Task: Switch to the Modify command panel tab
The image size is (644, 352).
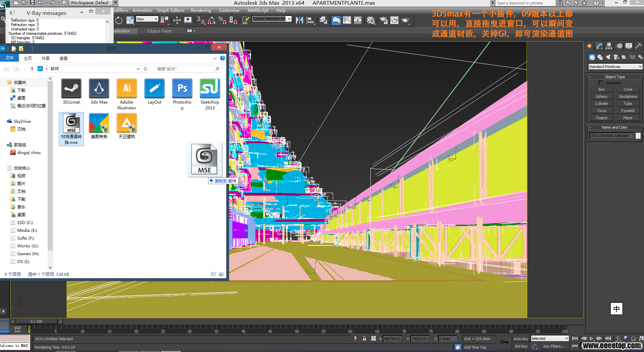Action: pos(599,46)
